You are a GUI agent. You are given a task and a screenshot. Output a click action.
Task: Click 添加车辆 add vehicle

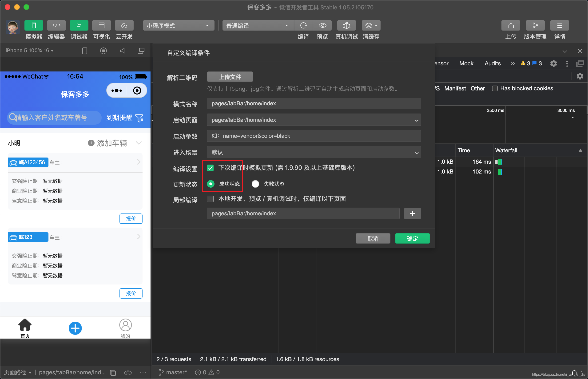pyautogui.click(x=107, y=143)
